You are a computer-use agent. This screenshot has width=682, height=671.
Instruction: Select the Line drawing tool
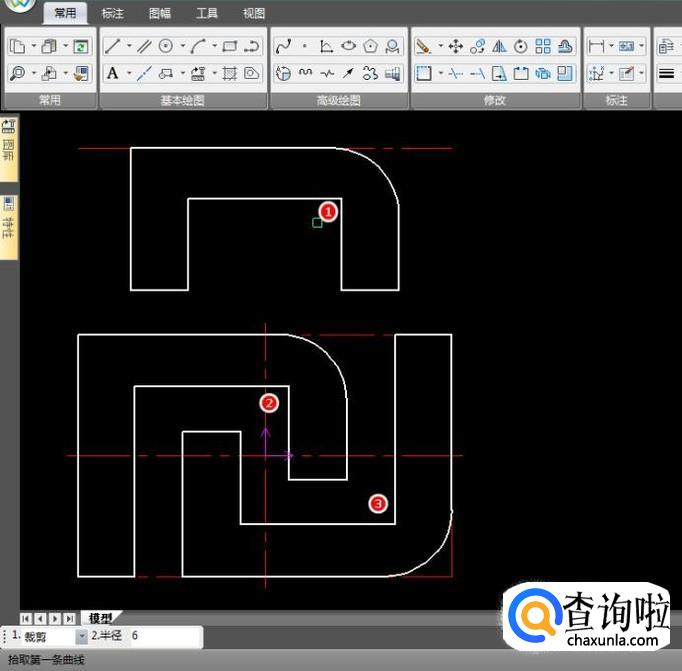click(x=113, y=46)
